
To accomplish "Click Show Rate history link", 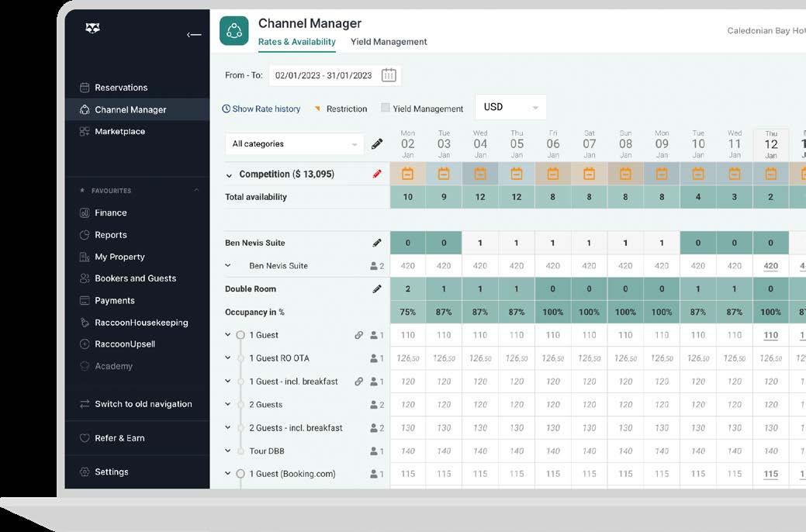I will (x=266, y=109).
